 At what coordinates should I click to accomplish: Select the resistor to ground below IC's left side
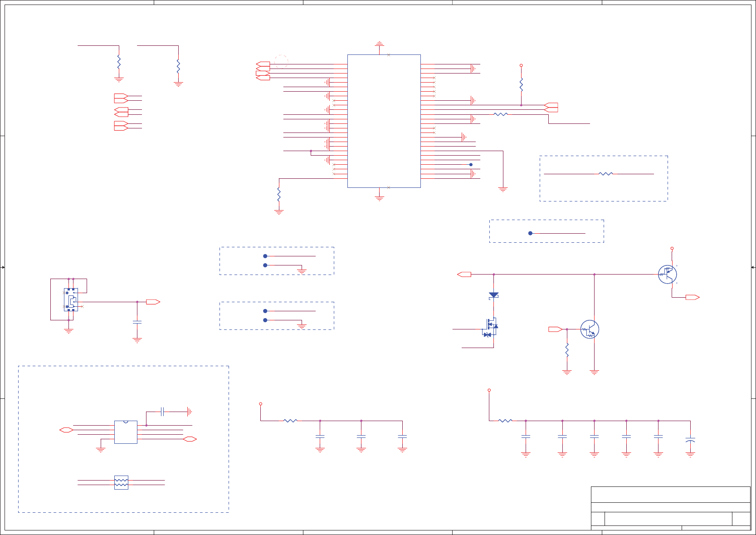(279, 195)
